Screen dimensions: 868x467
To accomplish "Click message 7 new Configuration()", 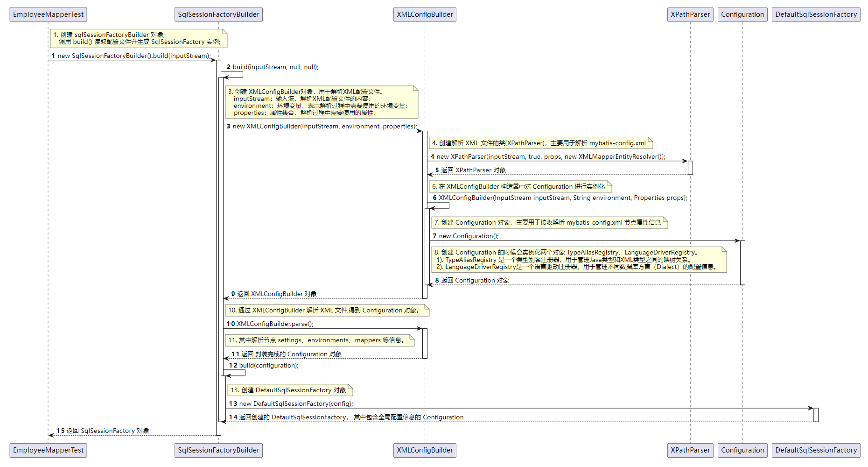I will pyautogui.click(x=466, y=236).
